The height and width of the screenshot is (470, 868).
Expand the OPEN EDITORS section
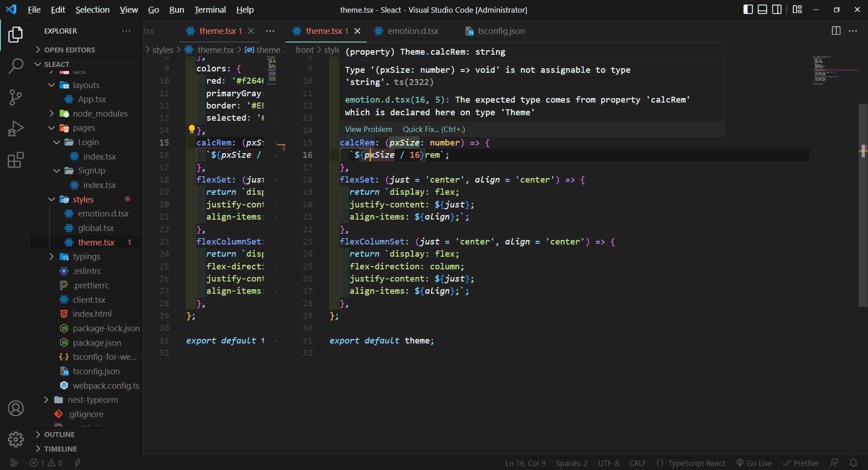pos(86,50)
